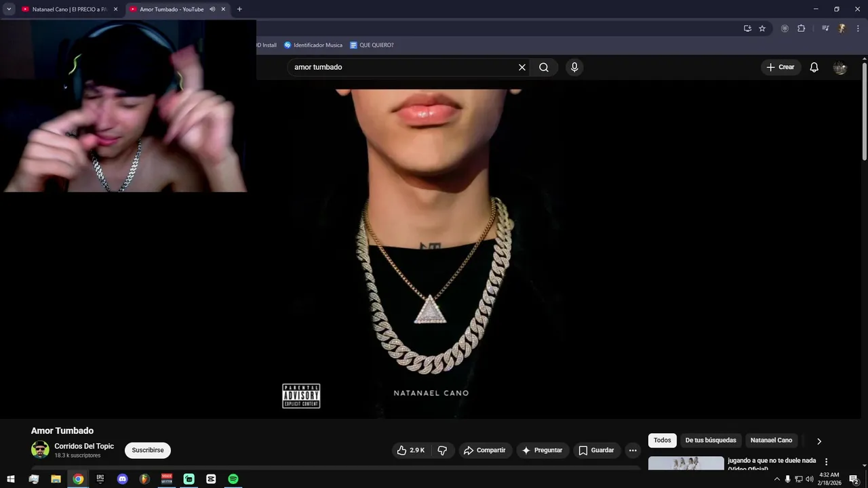868x488 pixels.
Task: Click the Amor Tumbado video player
Action: tap(431, 249)
